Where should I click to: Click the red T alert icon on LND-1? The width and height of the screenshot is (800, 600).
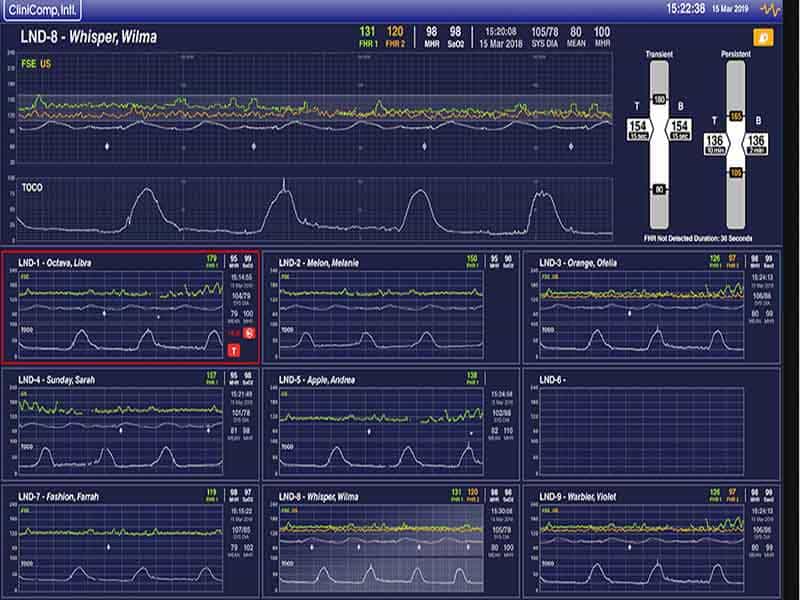click(x=234, y=351)
